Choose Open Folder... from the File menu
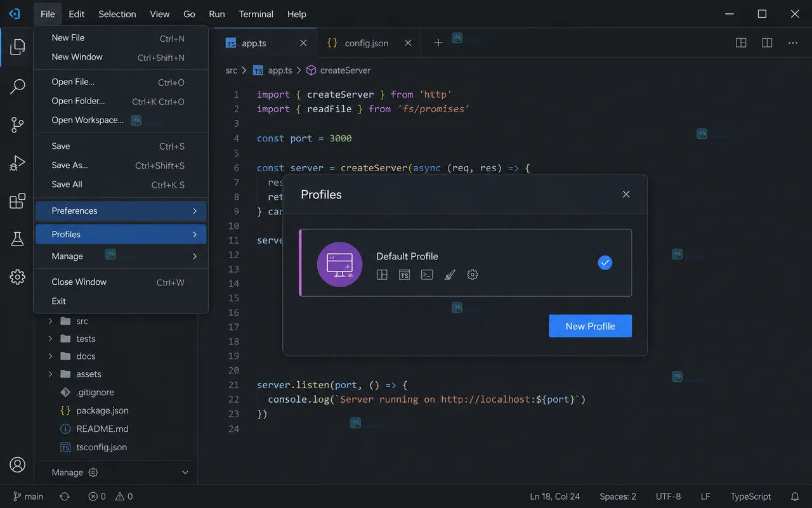812x508 pixels. (x=121, y=101)
